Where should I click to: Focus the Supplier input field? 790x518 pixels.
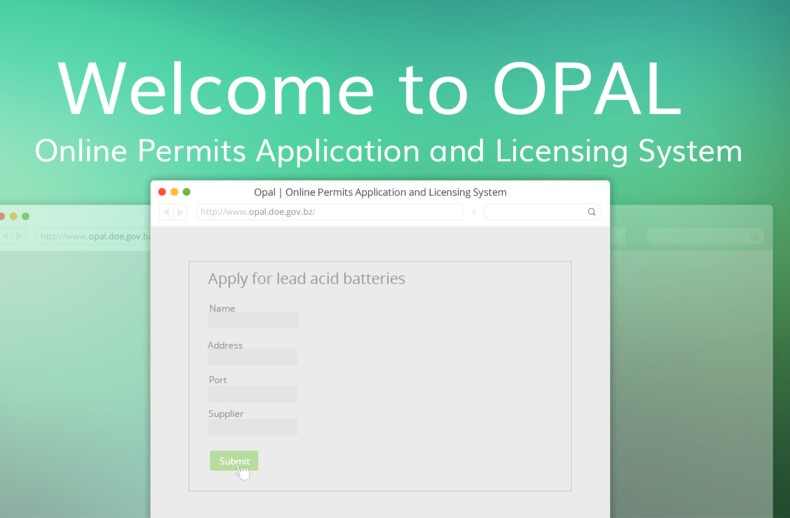click(x=253, y=428)
